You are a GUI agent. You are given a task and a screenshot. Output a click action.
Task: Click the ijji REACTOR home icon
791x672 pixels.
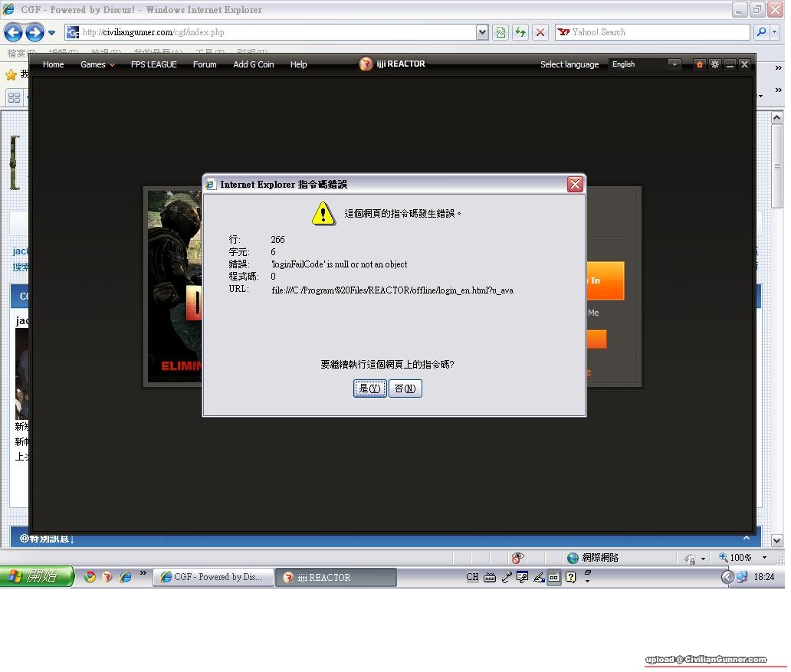point(699,64)
